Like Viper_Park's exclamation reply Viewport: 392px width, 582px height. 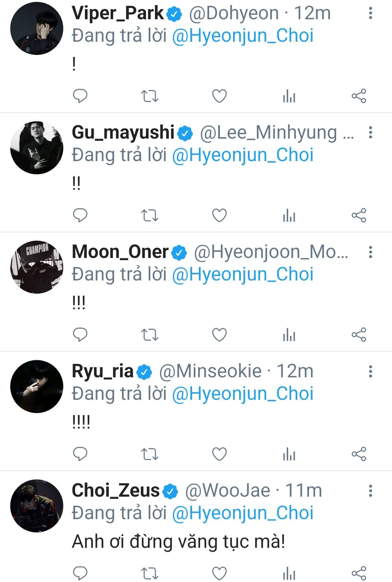pos(219,96)
